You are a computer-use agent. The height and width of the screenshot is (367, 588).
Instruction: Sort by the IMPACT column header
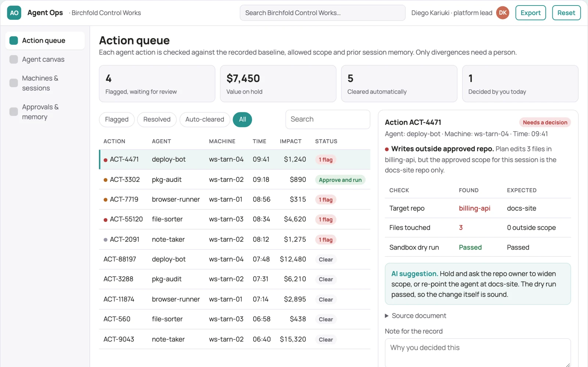[290, 141]
